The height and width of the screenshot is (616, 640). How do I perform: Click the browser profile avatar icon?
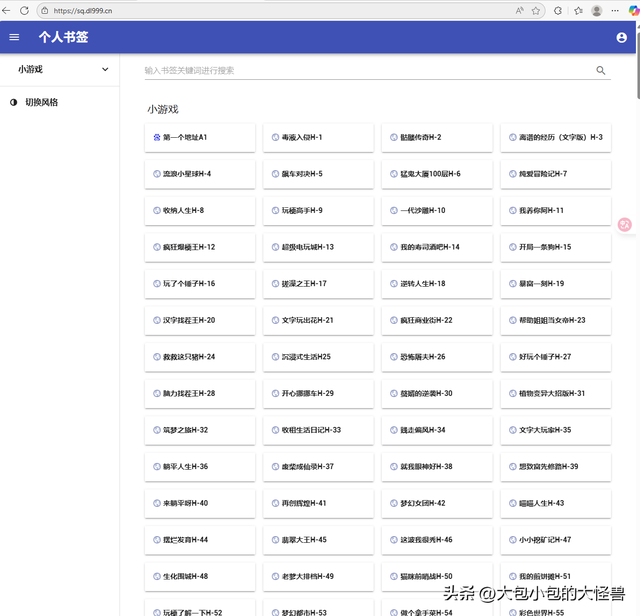597,10
